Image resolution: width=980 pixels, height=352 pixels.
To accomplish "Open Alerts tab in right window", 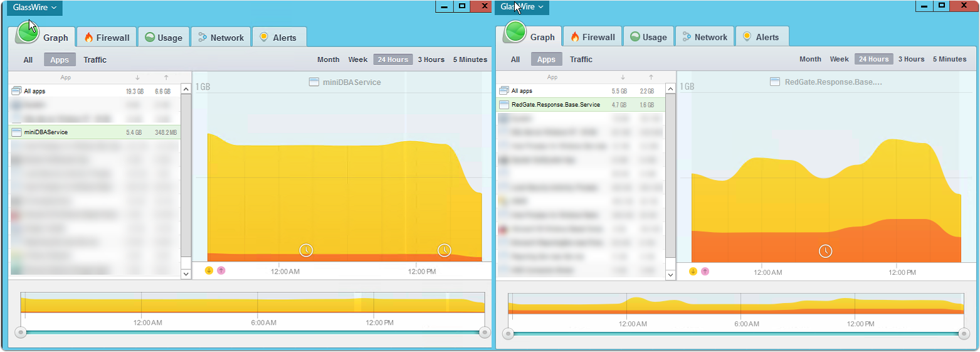I will tap(762, 37).
